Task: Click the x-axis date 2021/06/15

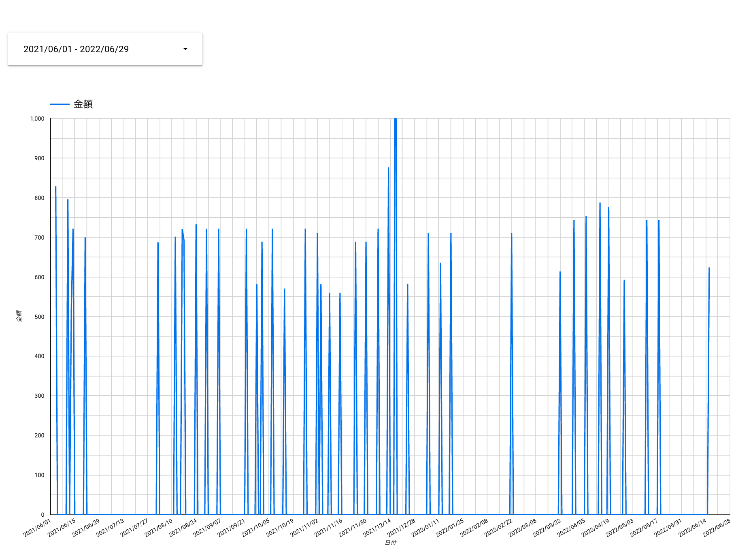Action: point(62,528)
